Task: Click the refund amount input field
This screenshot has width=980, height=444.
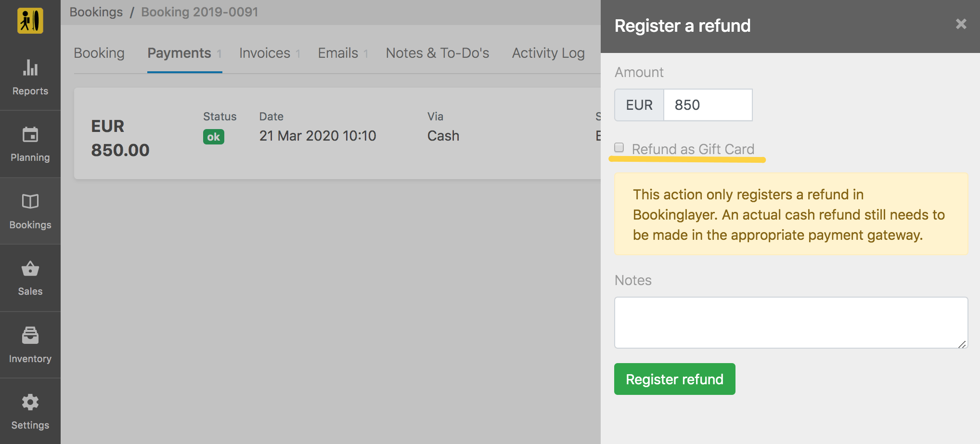Action: point(708,105)
